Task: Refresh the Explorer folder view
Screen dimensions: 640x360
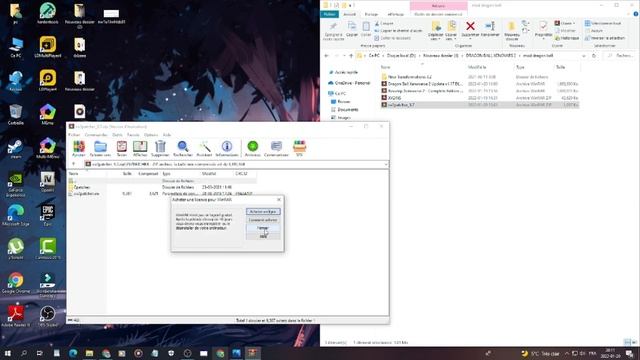Action: coord(594,56)
